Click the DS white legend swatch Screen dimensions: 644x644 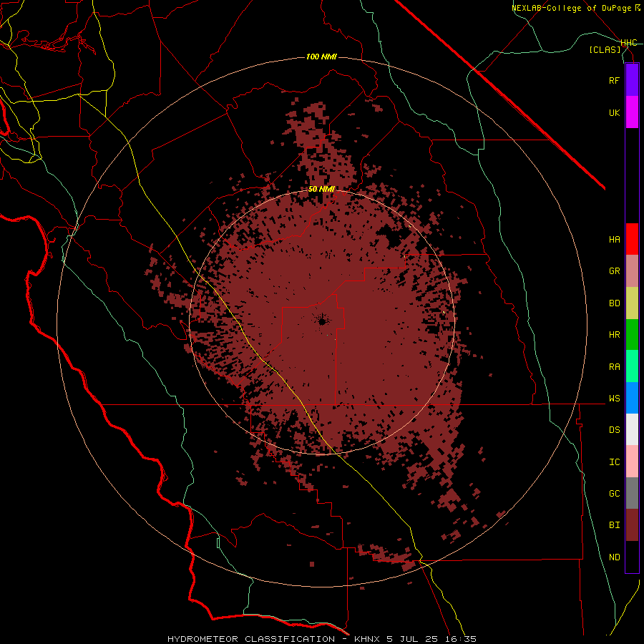(x=632, y=429)
